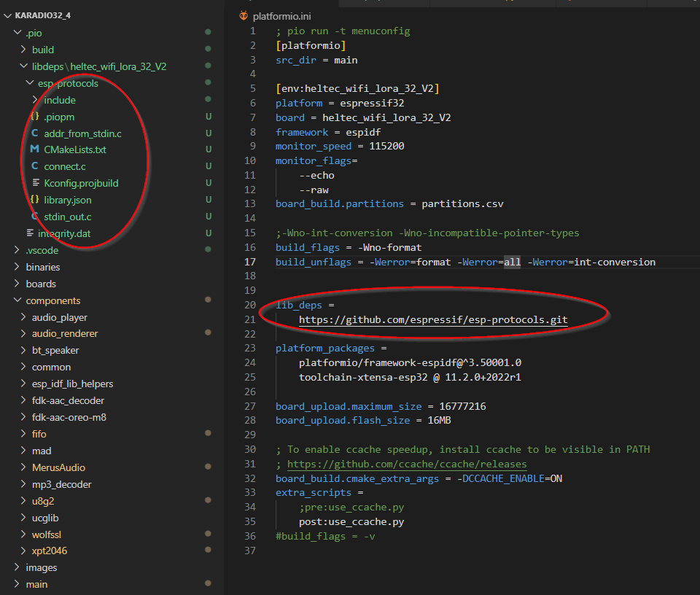This screenshot has width=700, height=595.
Task: Collapse the .pio folder
Action: click(x=16, y=32)
